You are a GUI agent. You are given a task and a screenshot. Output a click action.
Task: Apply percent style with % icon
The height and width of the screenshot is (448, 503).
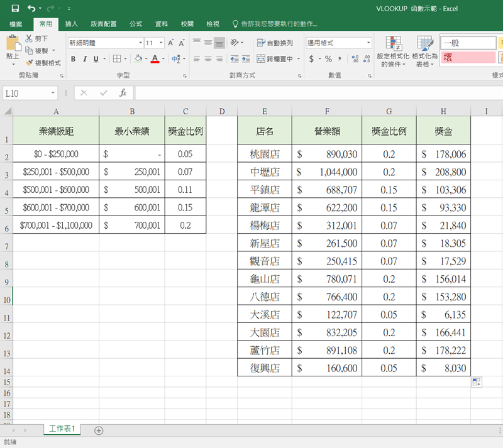(328, 58)
